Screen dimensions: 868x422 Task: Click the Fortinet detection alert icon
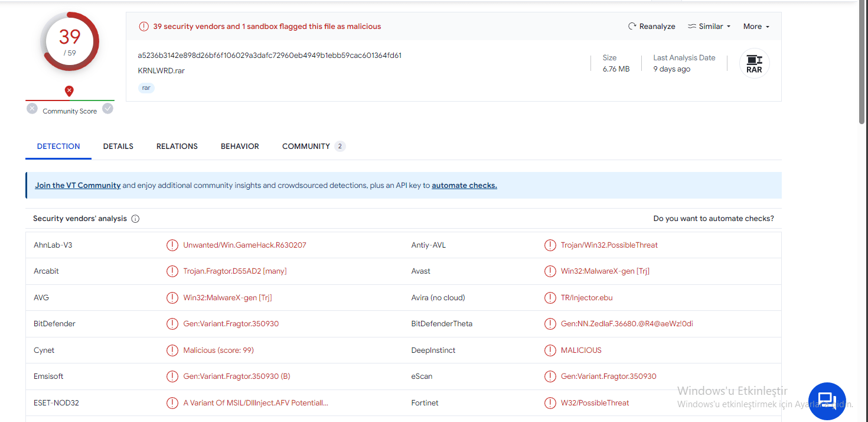(x=550, y=403)
